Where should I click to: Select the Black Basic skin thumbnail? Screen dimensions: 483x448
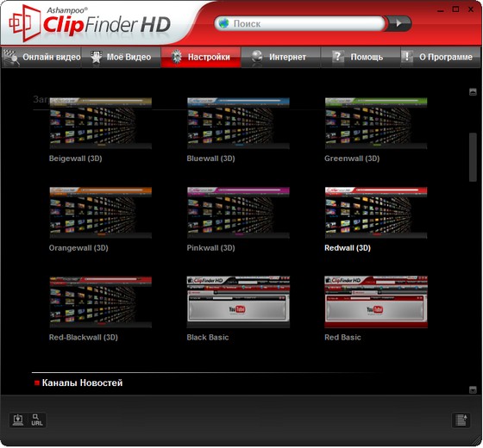coord(238,302)
